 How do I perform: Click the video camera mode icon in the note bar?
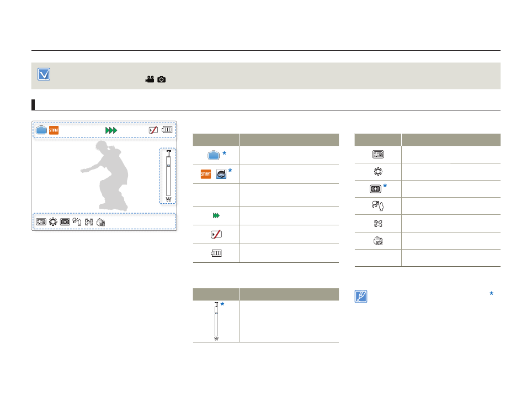click(x=150, y=80)
